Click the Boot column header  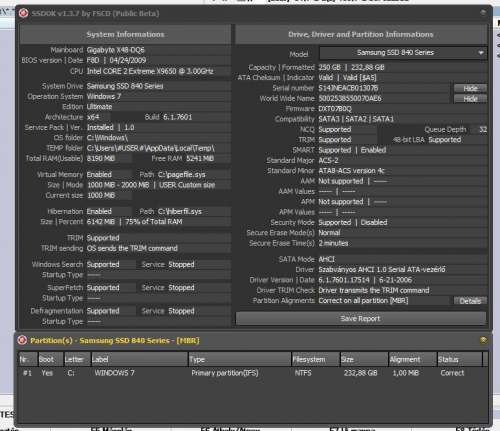(x=50, y=359)
